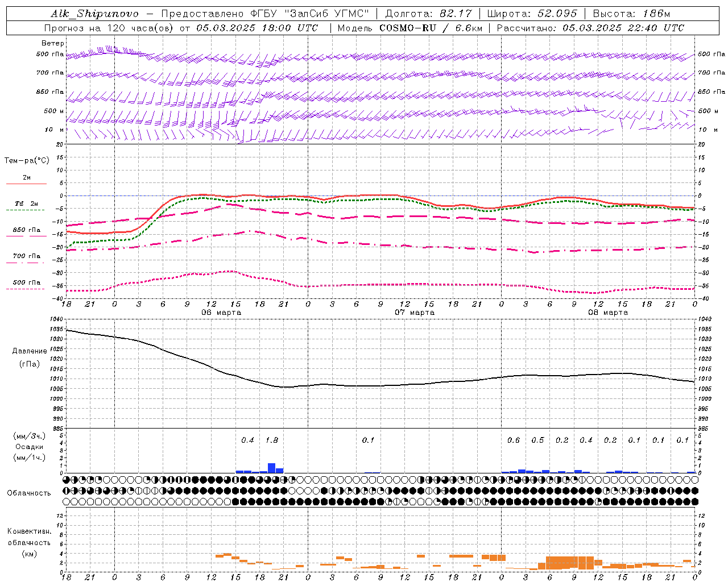Click the "1.8" precipitation amount value
The height and width of the screenshot is (582, 728).
[x=272, y=440]
